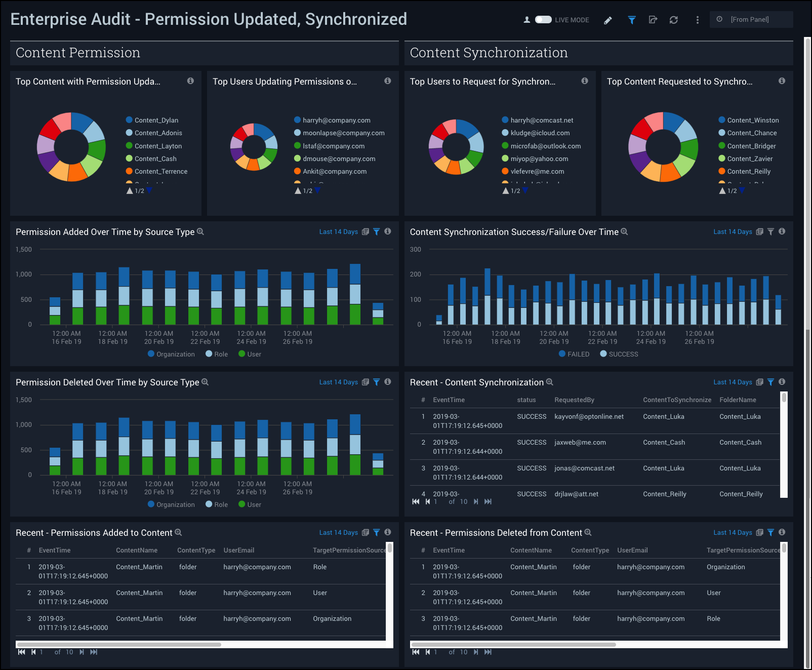
Task: Sort by ContentName in Permissions Added table
Action: tap(137, 550)
